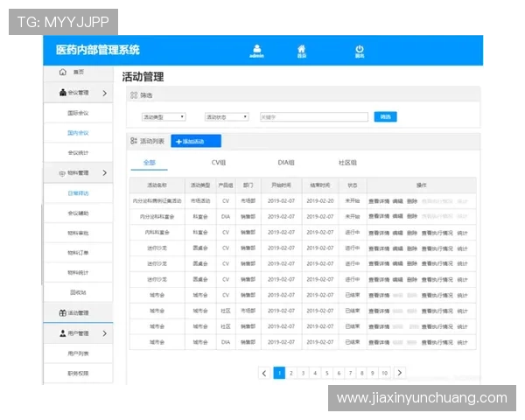The image size is (525, 420).
Task: Open 物料统计 in the sidebar
Action: 78,273
